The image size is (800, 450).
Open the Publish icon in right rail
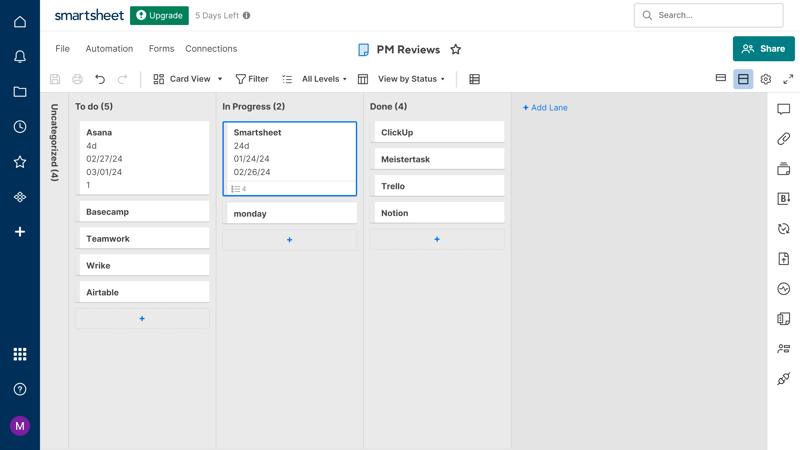784,259
